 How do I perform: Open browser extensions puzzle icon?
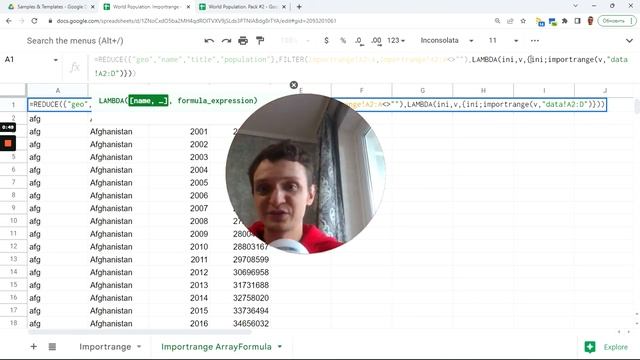tap(565, 21)
